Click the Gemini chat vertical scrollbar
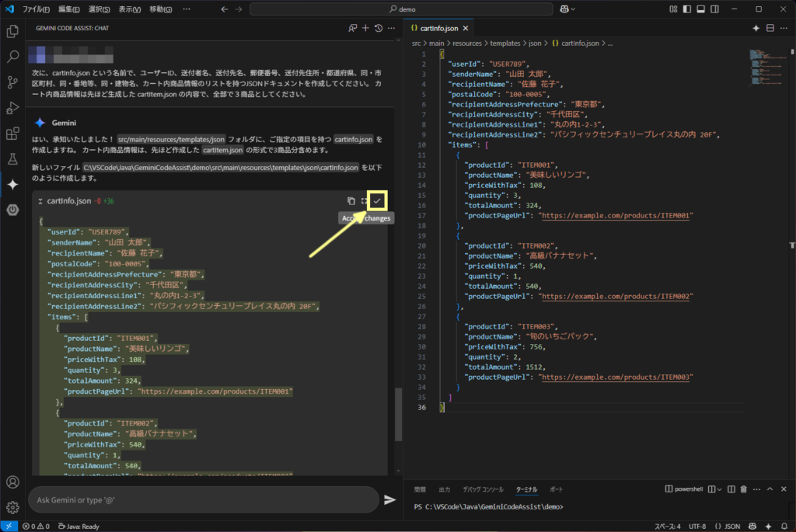The height and width of the screenshot is (532, 796). click(399, 415)
